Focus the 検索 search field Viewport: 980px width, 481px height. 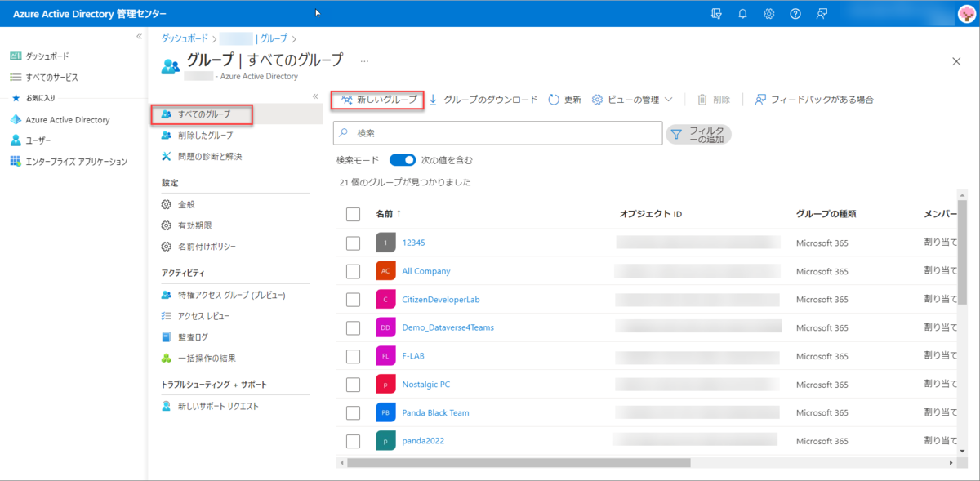(497, 132)
